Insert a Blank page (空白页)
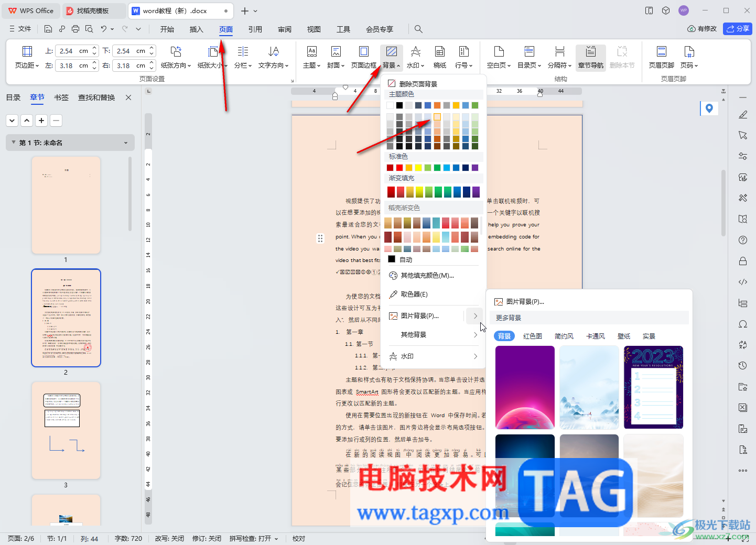 pos(499,58)
